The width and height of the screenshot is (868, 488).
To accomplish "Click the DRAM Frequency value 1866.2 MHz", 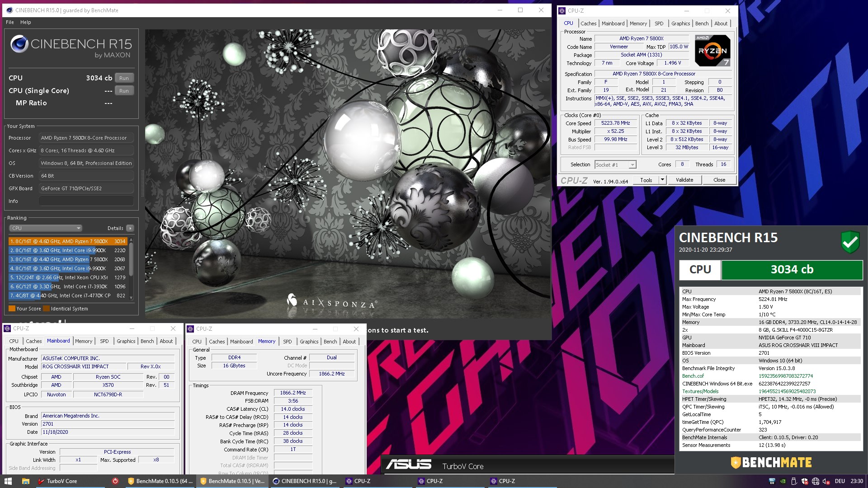I will 293,393.
